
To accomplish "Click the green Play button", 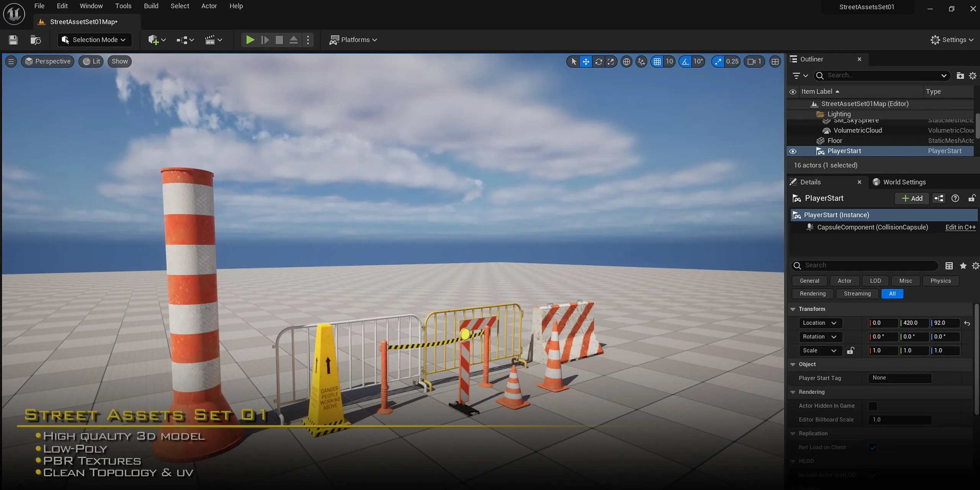I will tap(250, 40).
